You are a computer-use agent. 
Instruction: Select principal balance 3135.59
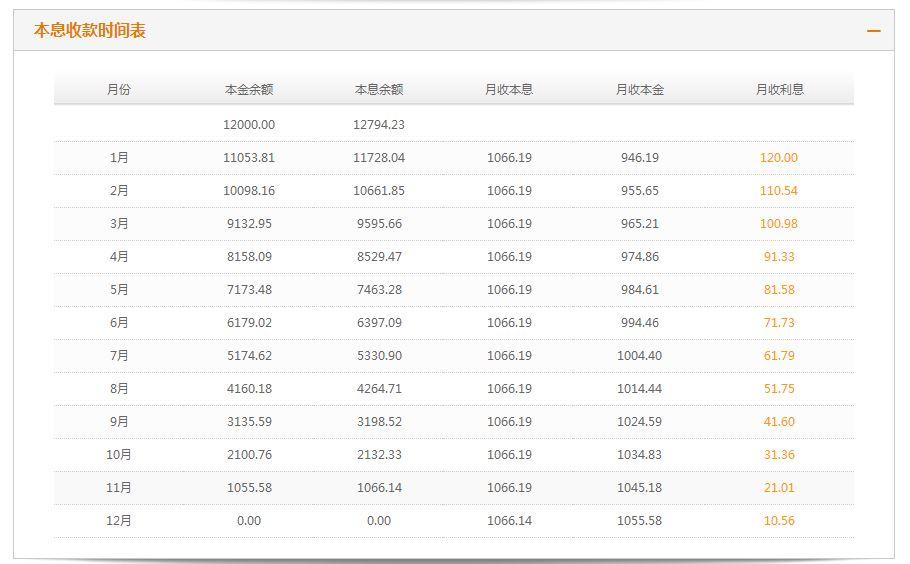coord(249,422)
